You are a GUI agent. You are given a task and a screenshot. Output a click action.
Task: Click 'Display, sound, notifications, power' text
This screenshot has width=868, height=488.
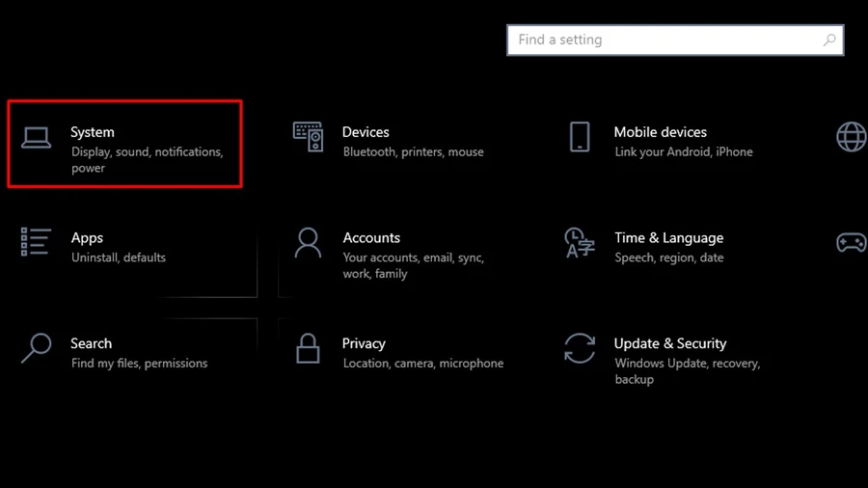click(148, 160)
